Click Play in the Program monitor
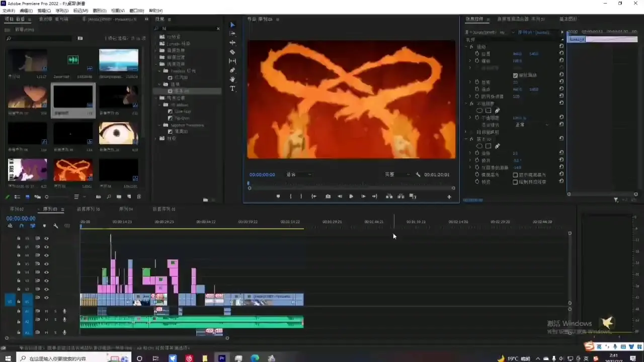The height and width of the screenshot is (362, 644). tap(351, 197)
